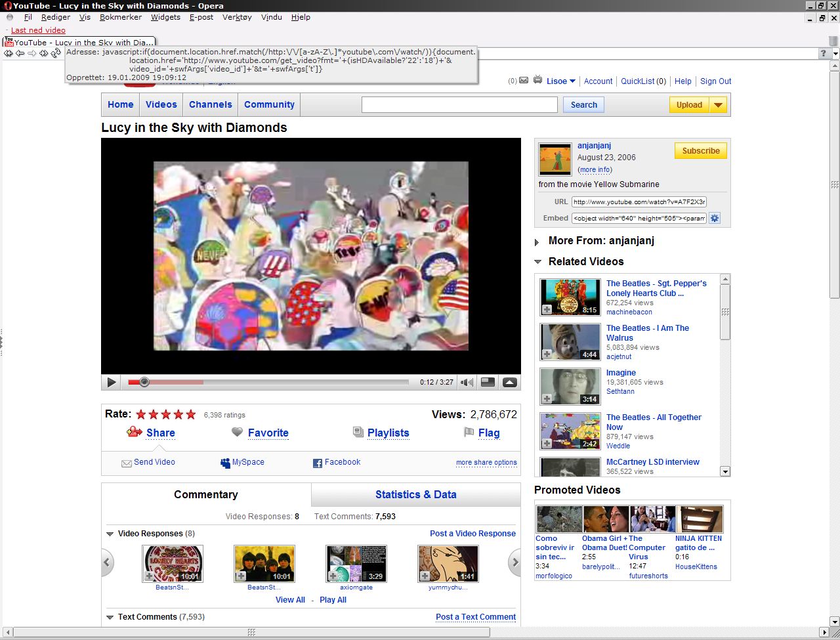840x640 pixels.
Task: Click the horizontal page scrollbar
Action: pos(251,632)
